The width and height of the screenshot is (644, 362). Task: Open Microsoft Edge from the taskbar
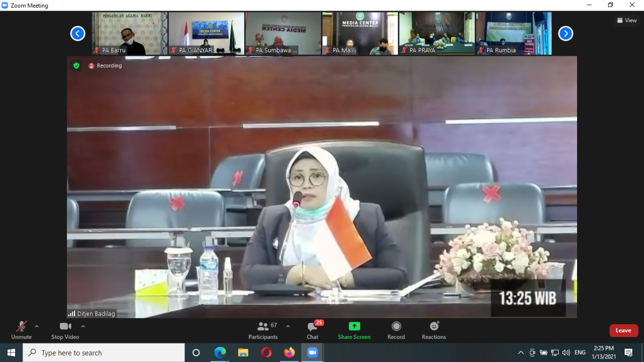[220, 353]
